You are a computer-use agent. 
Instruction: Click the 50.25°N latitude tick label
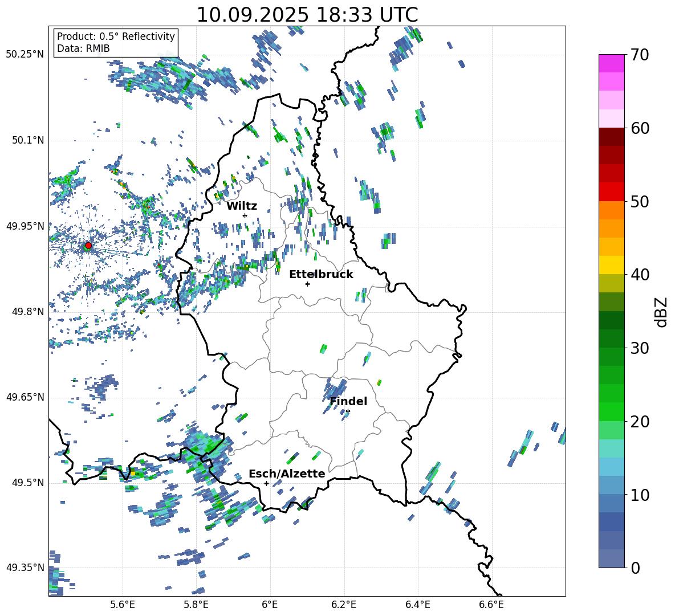(25, 55)
